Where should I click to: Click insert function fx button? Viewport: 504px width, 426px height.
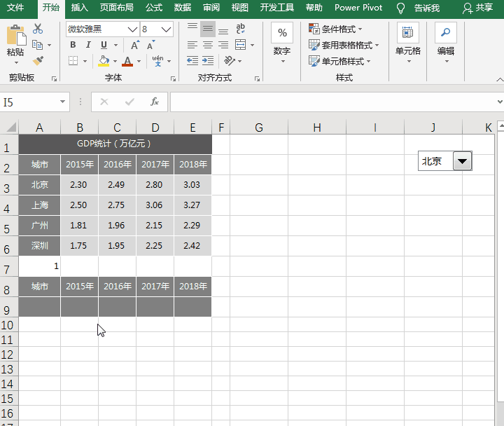(155, 102)
